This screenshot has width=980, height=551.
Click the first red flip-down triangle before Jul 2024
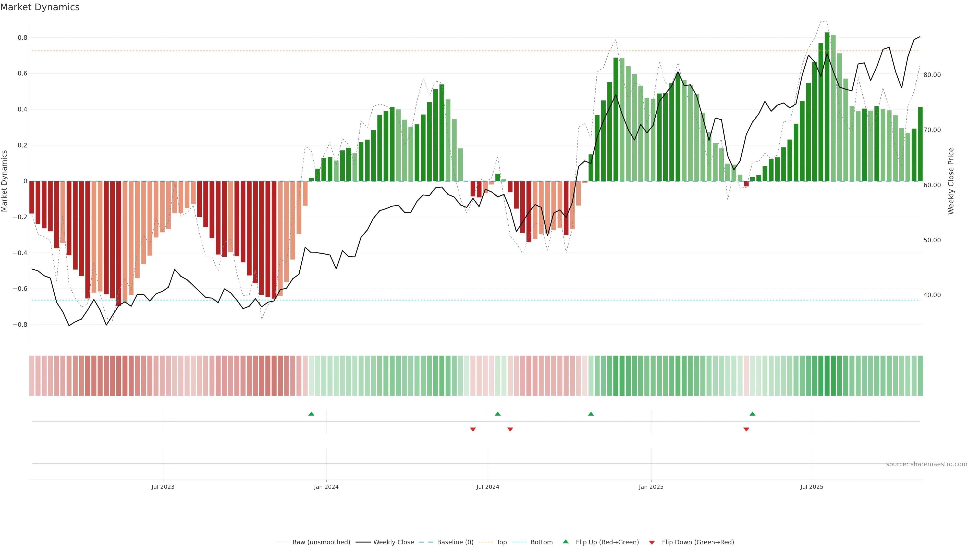tap(473, 429)
